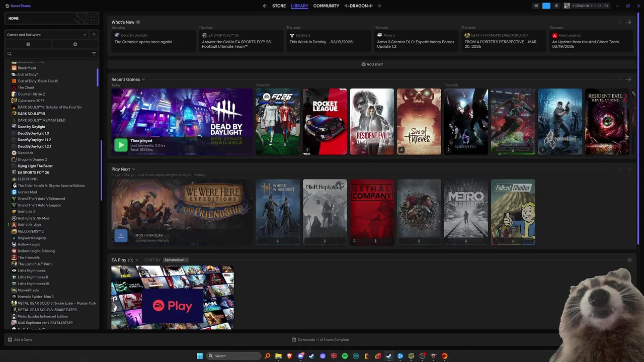The width and height of the screenshot is (644, 362).
Task: Switch to the LIBRARY tab
Action: coord(299,6)
